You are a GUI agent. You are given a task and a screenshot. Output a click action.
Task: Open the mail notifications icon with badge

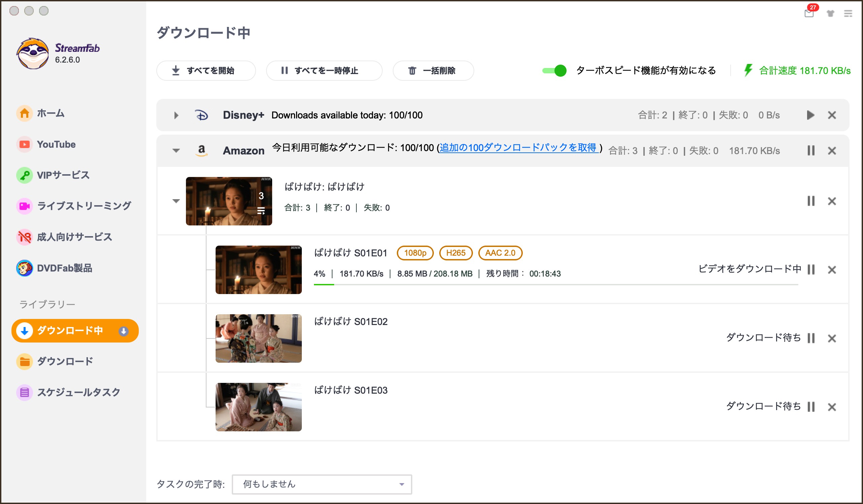click(x=809, y=13)
